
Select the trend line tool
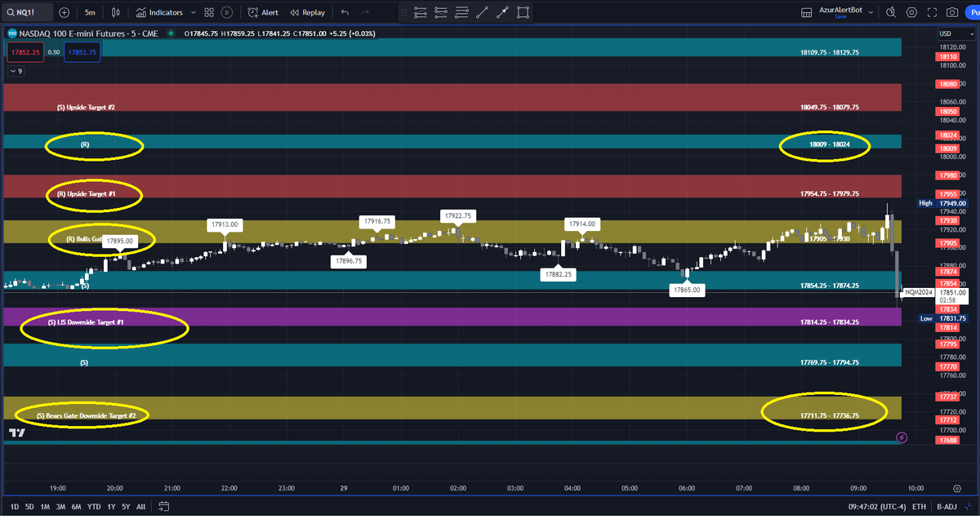pyautogui.click(x=482, y=12)
